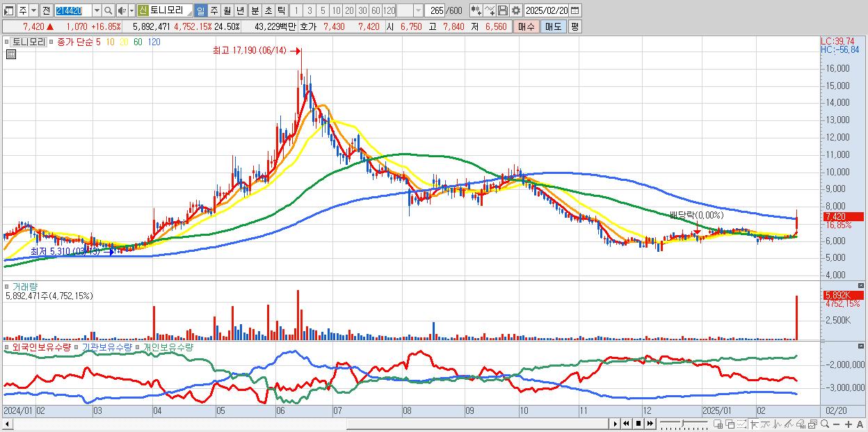Screen dimensions: 868x432
Task: Click the zoom magnifier icon at bottom right
Action: (x=825, y=424)
